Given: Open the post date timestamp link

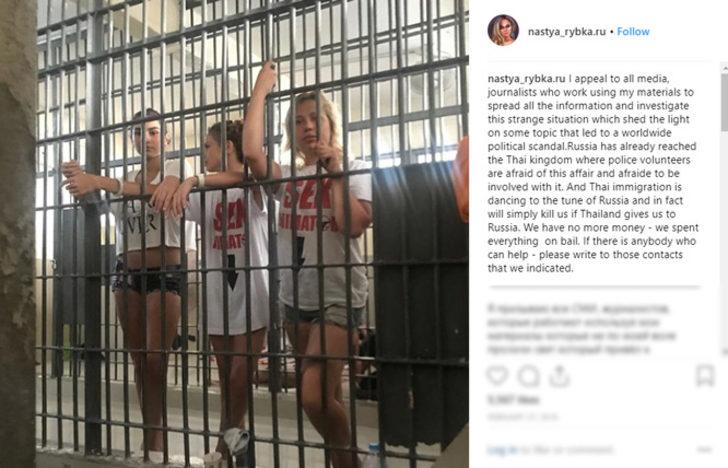Looking at the screenshot, I should [522, 416].
